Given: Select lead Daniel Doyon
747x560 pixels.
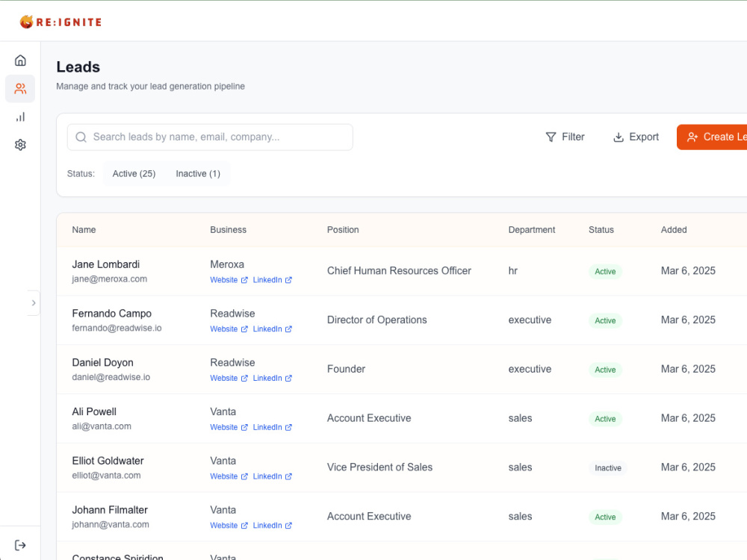Looking at the screenshot, I should click(x=102, y=362).
